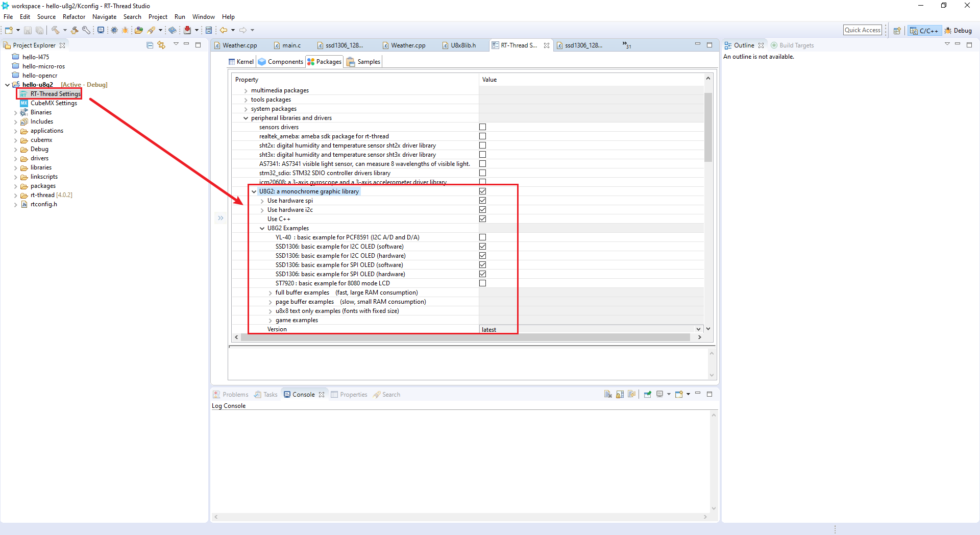Expand the full buffer examples item
Screen dimensions: 980x535
coord(270,293)
